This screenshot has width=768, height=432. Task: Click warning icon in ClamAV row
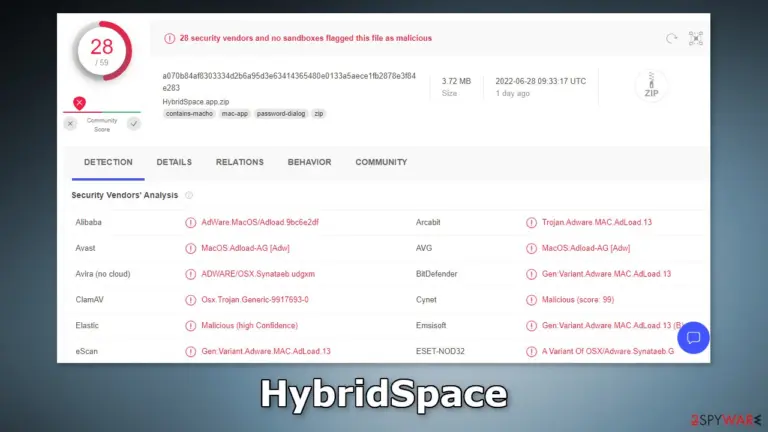coord(191,300)
